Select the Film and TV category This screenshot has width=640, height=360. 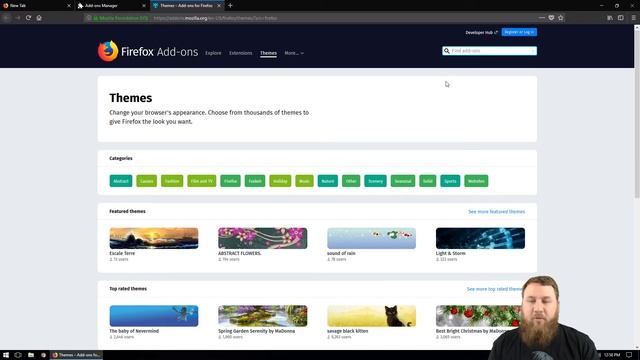202,181
